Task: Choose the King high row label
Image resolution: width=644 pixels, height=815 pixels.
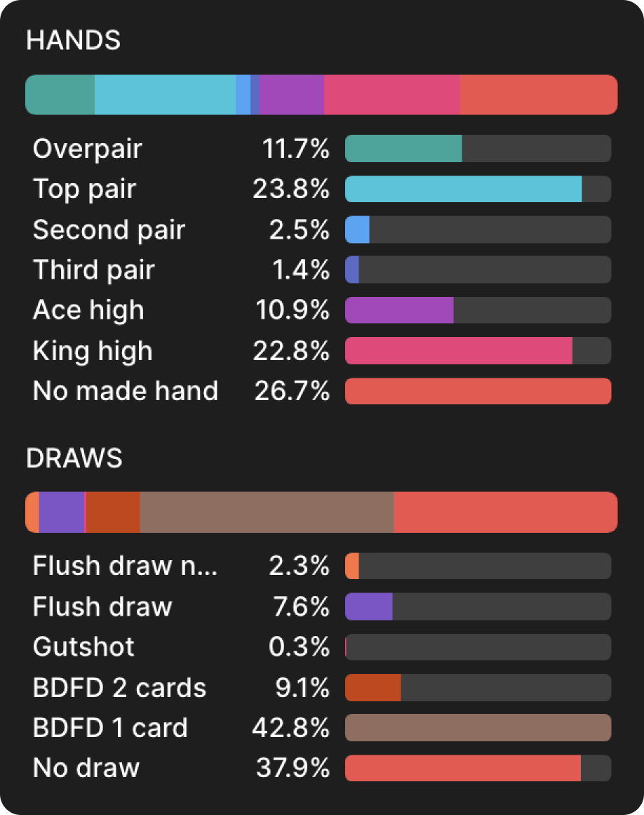Action: click(92, 351)
